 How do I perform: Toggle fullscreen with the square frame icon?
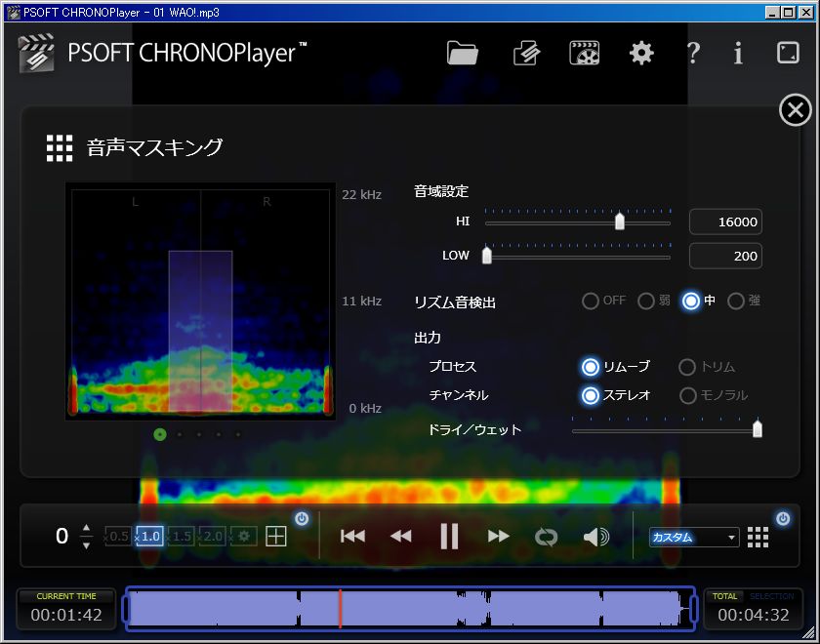[x=788, y=53]
